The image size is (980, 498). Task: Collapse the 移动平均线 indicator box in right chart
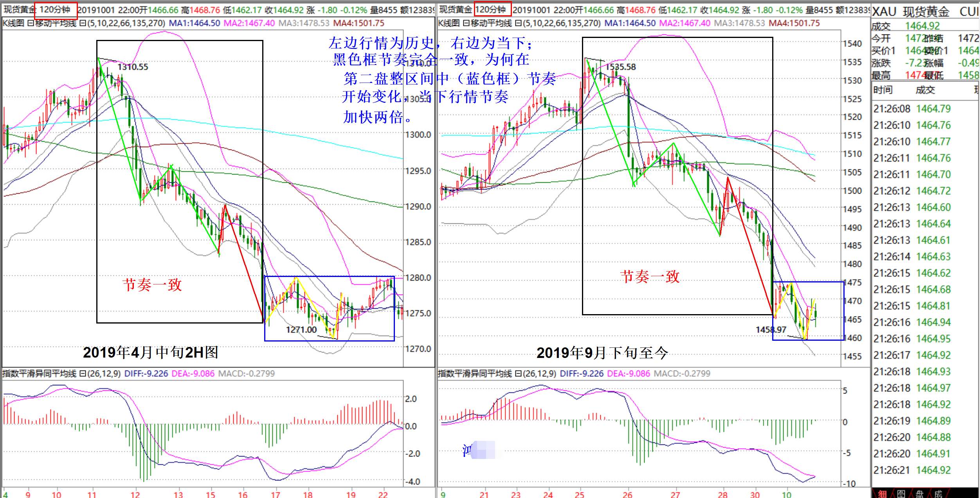click(466, 23)
